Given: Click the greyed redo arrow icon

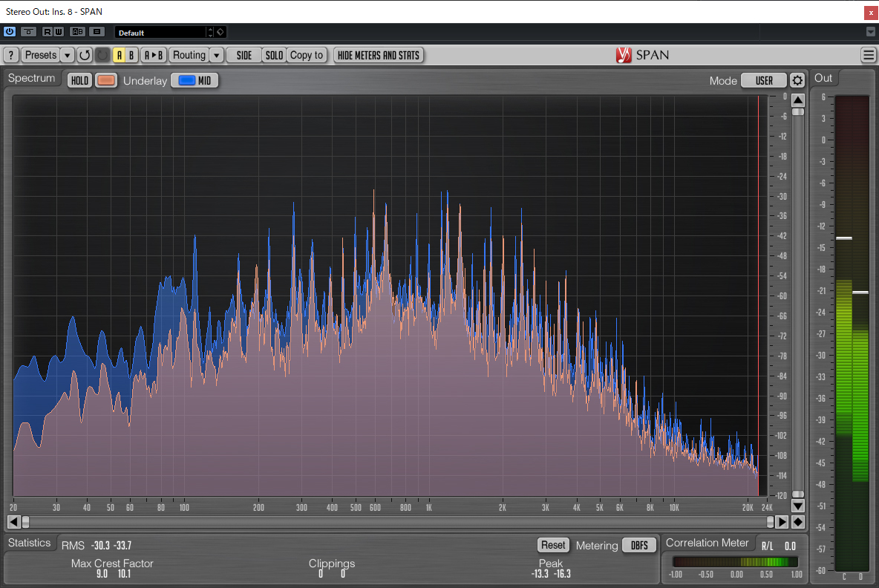Looking at the screenshot, I should coord(102,55).
